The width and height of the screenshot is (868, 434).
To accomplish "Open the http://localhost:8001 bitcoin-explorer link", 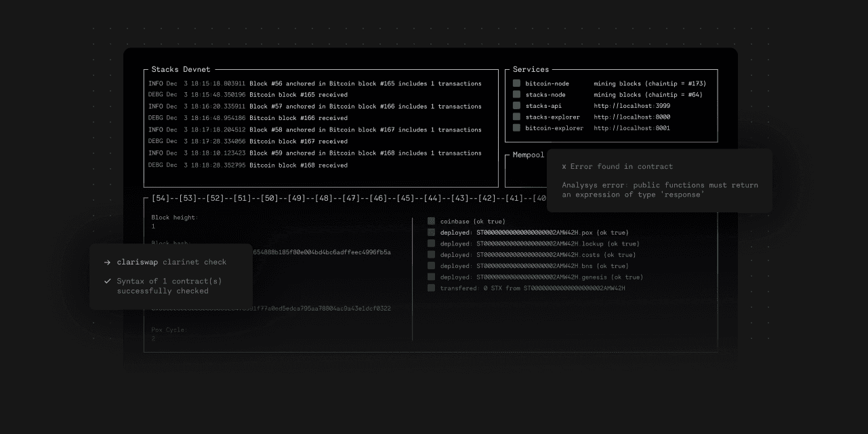I will (x=632, y=128).
